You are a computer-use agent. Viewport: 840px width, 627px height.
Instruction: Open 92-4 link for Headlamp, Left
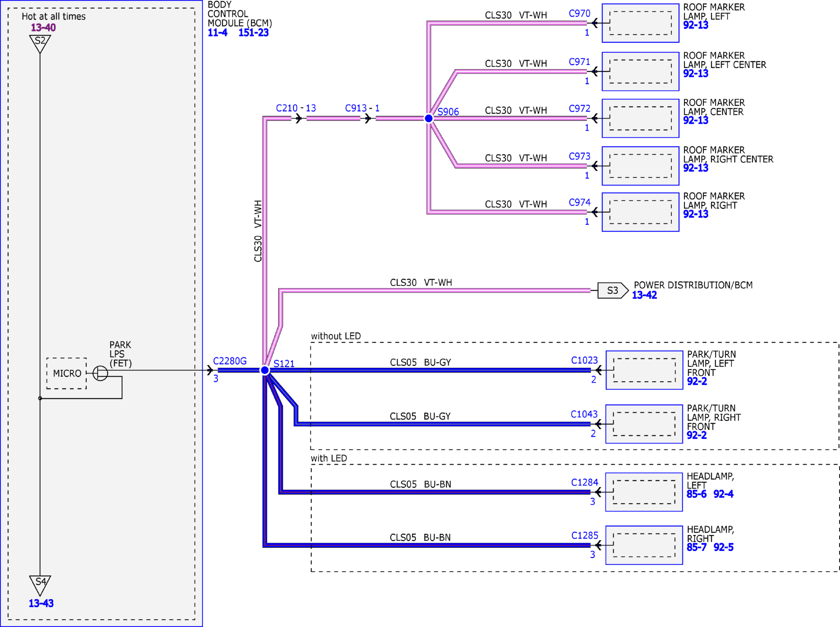[x=723, y=494]
